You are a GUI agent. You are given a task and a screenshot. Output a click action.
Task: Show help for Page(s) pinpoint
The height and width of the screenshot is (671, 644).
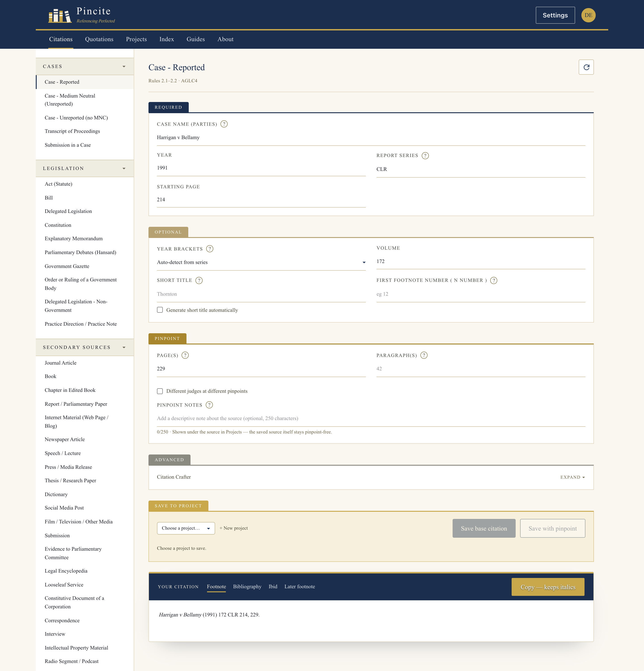tap(185, 355)
